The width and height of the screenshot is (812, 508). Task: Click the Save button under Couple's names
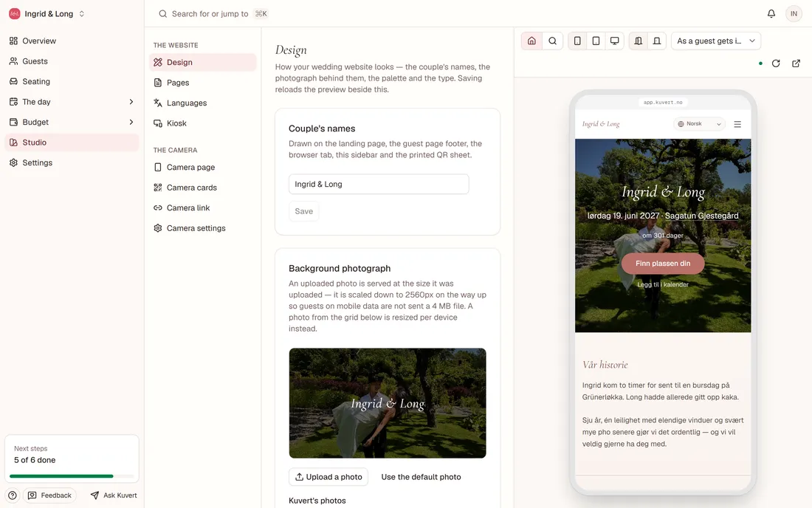(304, 211)
